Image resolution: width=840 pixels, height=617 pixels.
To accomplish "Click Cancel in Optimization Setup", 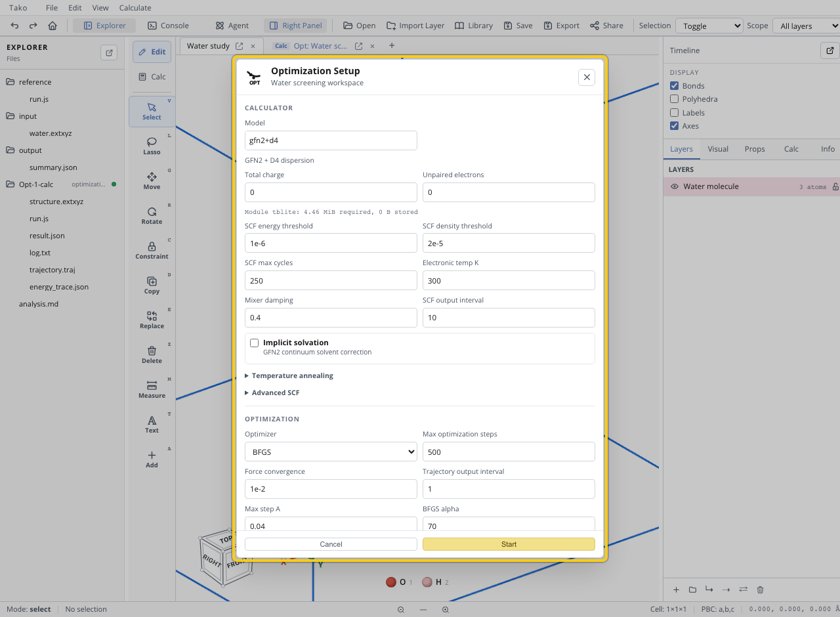I will [x=331, y=544].
